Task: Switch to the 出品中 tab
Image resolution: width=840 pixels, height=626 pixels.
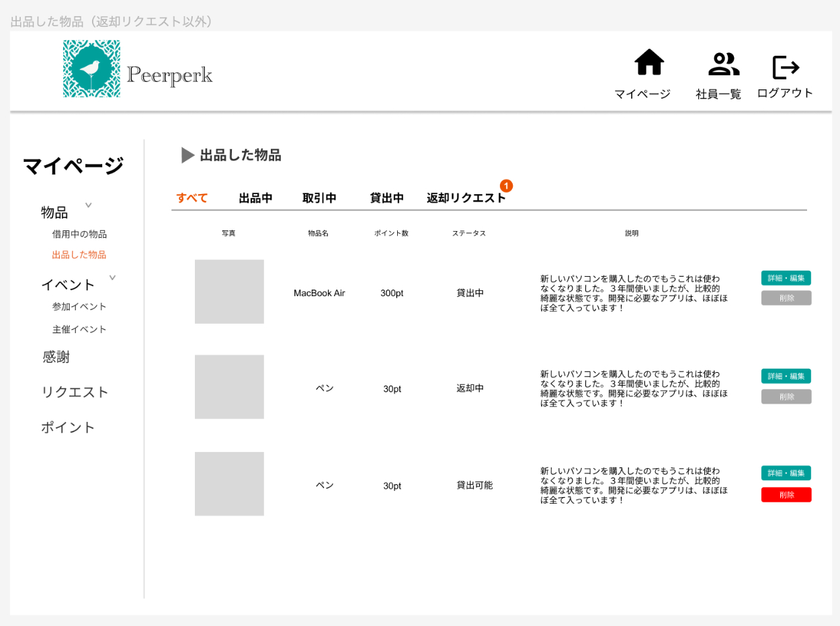Action: [256, 198]
